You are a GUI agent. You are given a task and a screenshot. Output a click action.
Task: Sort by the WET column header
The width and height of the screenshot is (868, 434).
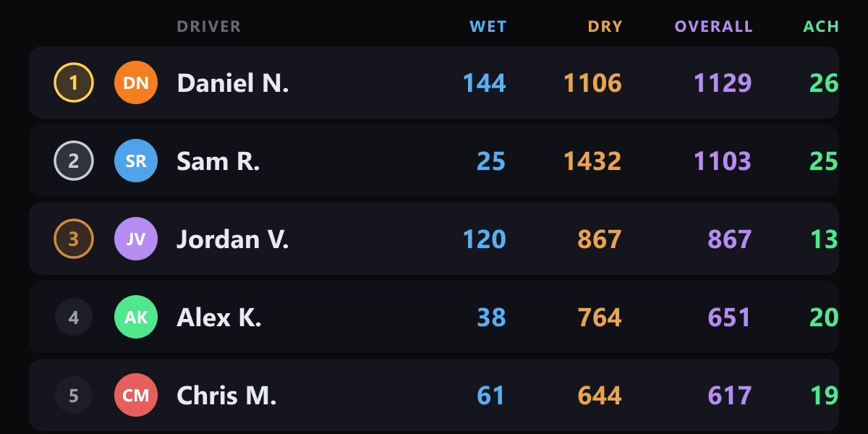click(488, 27)
